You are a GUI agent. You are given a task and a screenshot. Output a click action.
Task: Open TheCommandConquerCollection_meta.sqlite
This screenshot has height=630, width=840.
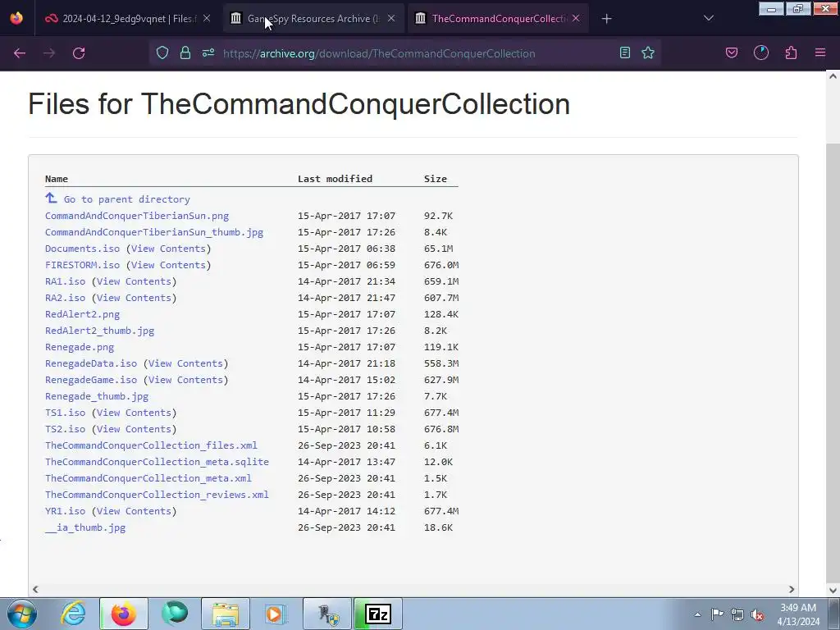[x=157, y=462]
